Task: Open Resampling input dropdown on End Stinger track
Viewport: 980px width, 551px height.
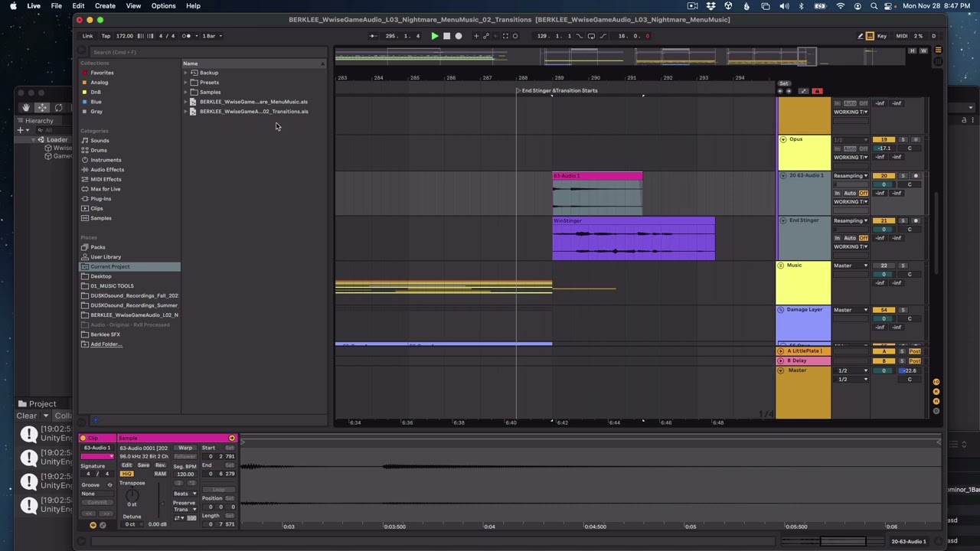Action: pyautogui.click(x=851, y=220)
